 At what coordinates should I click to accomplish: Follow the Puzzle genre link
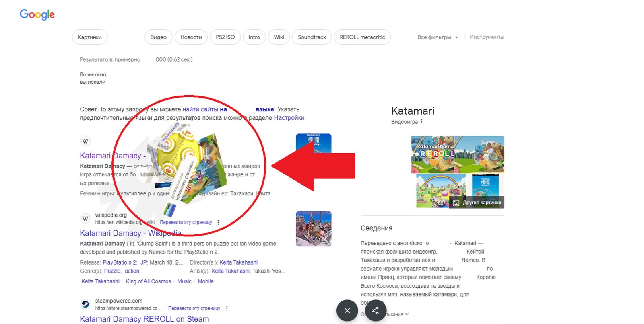[x=113, y=271]
